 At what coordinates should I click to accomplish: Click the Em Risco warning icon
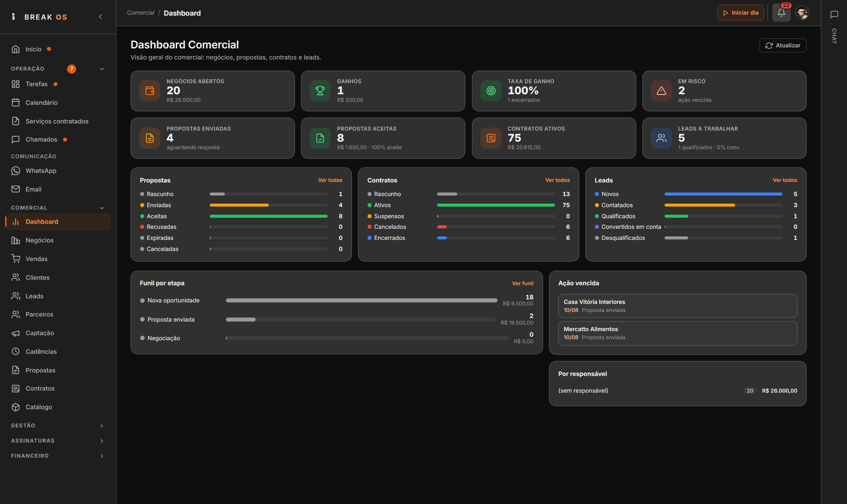[661, 91]
